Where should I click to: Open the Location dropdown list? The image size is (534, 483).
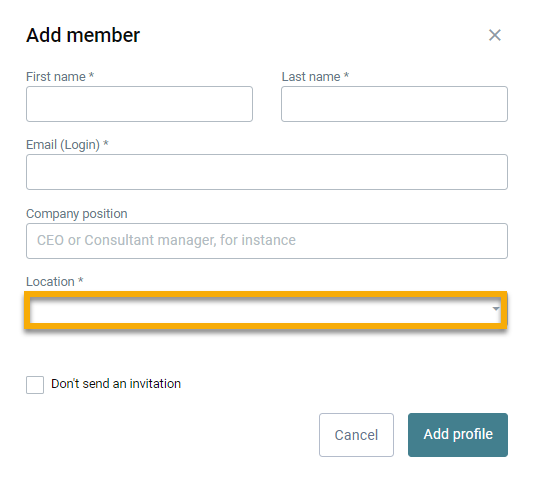tap(266, 310)
